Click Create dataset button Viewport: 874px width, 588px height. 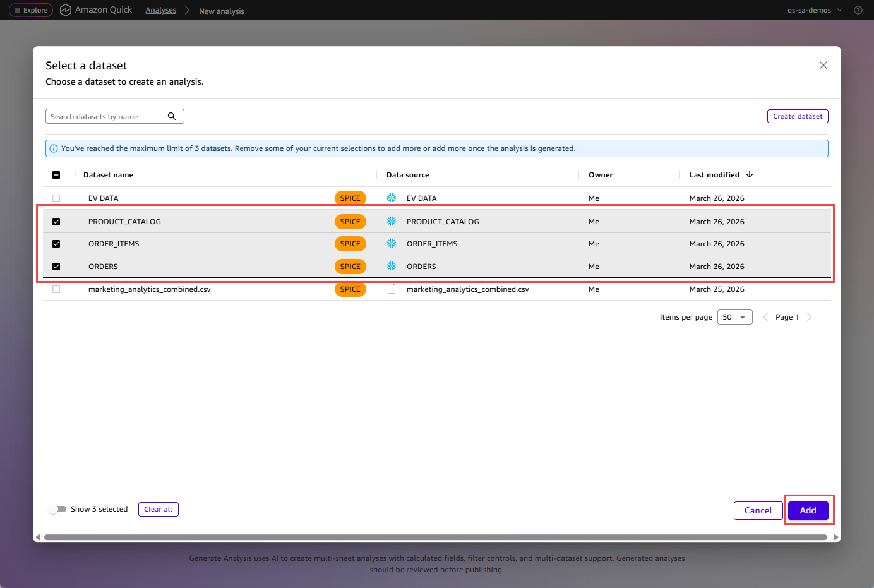pos(798,116)
